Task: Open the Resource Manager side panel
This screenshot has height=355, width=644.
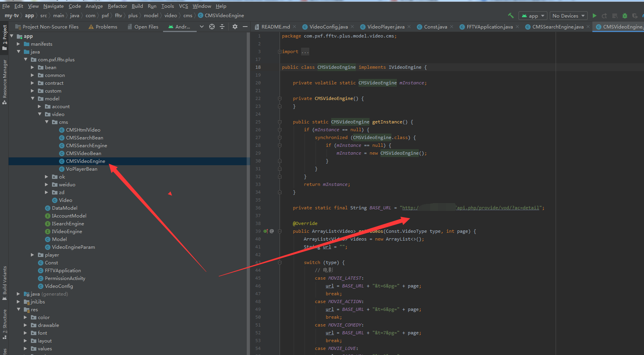Action: pyautogui.click(x=4, y=82)
